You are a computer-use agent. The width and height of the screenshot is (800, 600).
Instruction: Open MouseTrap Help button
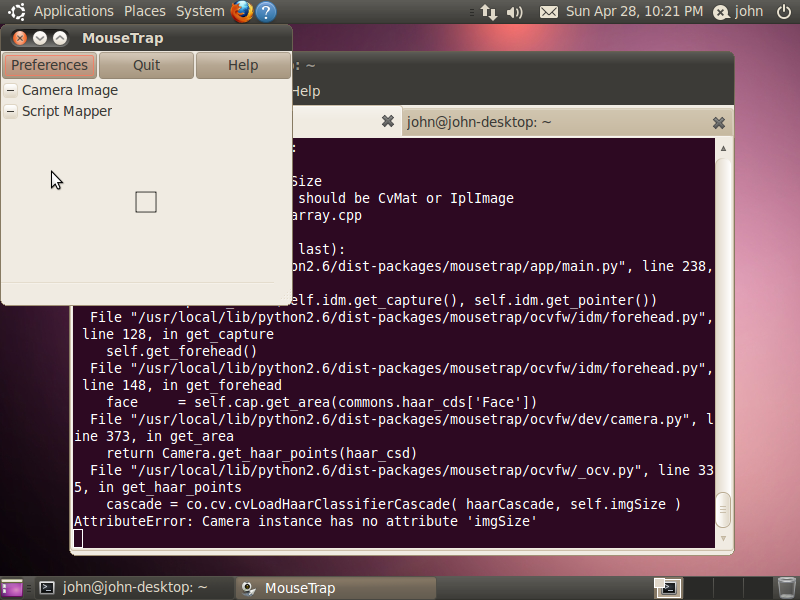coord(243,65)
